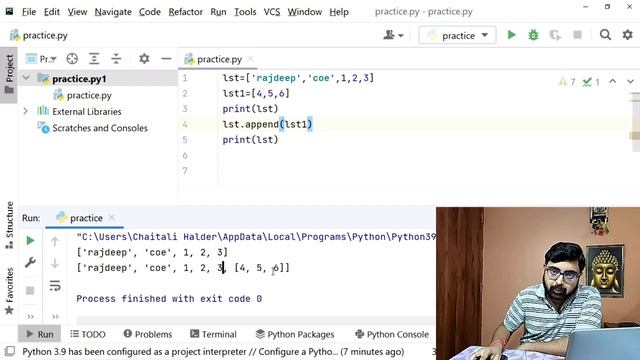Click the toolbar stop button
The height and width of the screenshot is (360, 640).
(577, 35)
